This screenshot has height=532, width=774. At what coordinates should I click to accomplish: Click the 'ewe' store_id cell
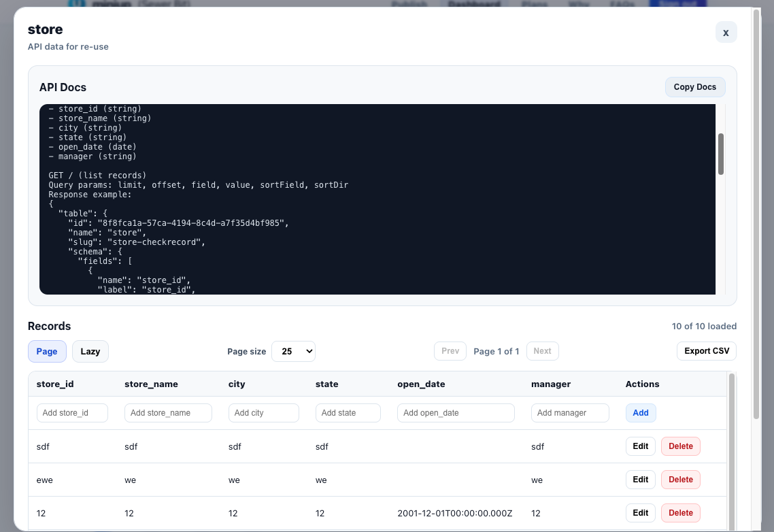tap(44, 480)
